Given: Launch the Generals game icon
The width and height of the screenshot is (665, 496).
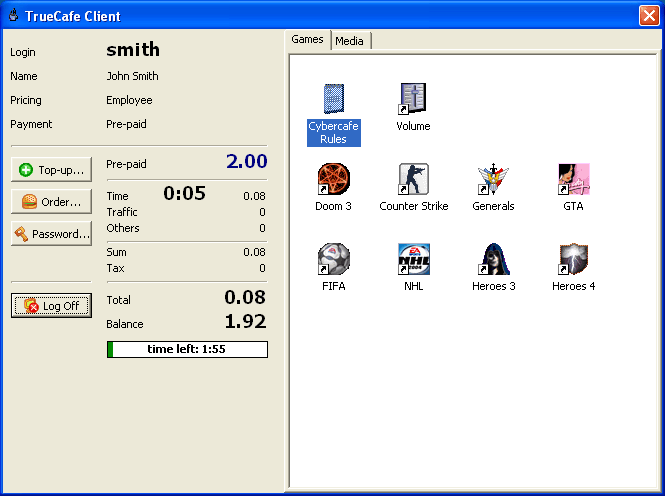Looking at the screenshot, I should (493, 180).
